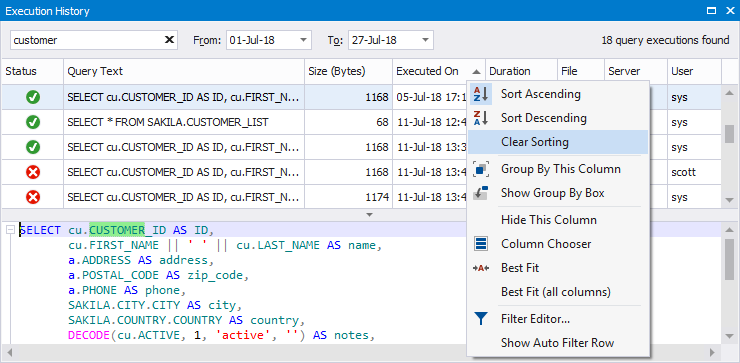Click the File column header
This screenshot has width=740, height=363.
[x=581, y=72]
